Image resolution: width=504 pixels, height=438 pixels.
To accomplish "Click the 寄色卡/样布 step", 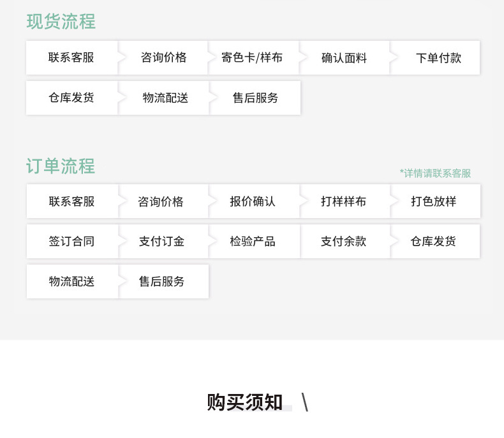I will click(x=254, y=58).
